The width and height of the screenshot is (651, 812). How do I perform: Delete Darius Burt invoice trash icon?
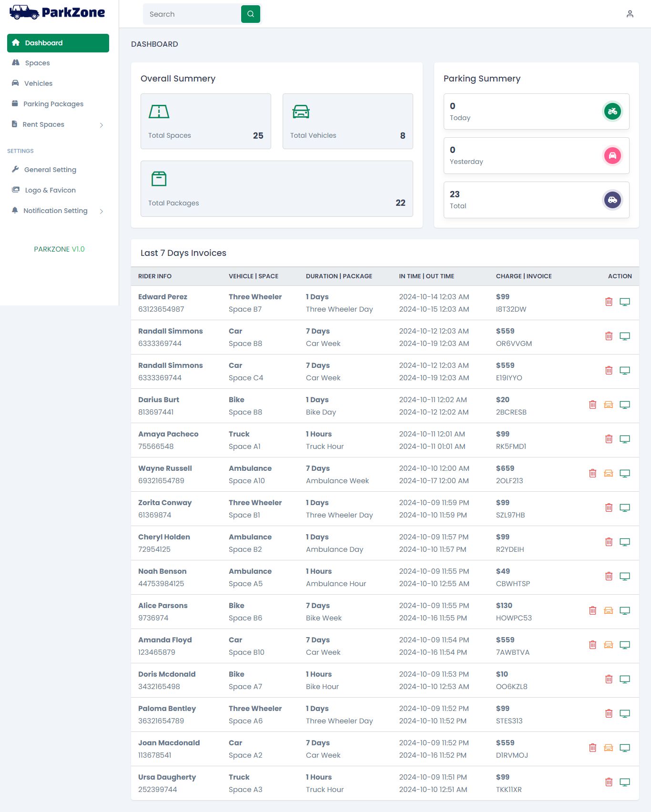(592, 405)
